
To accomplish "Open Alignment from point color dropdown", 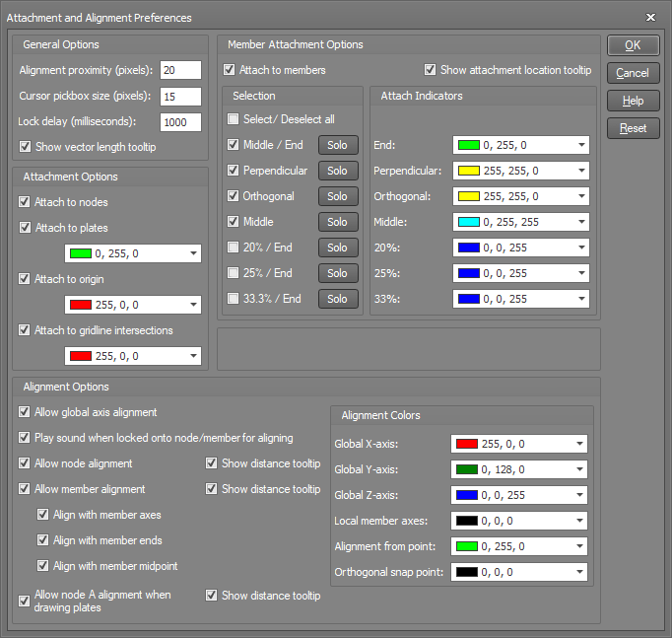I will (519, 546).
